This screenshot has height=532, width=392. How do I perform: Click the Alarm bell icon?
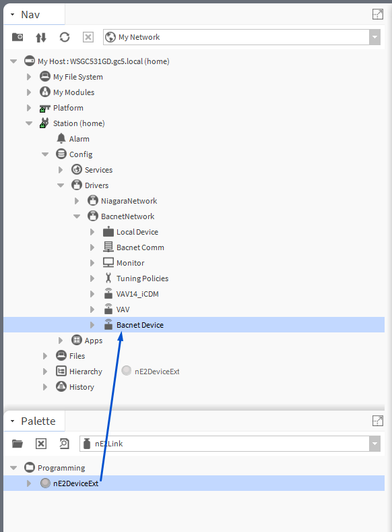tap(61, 138)
